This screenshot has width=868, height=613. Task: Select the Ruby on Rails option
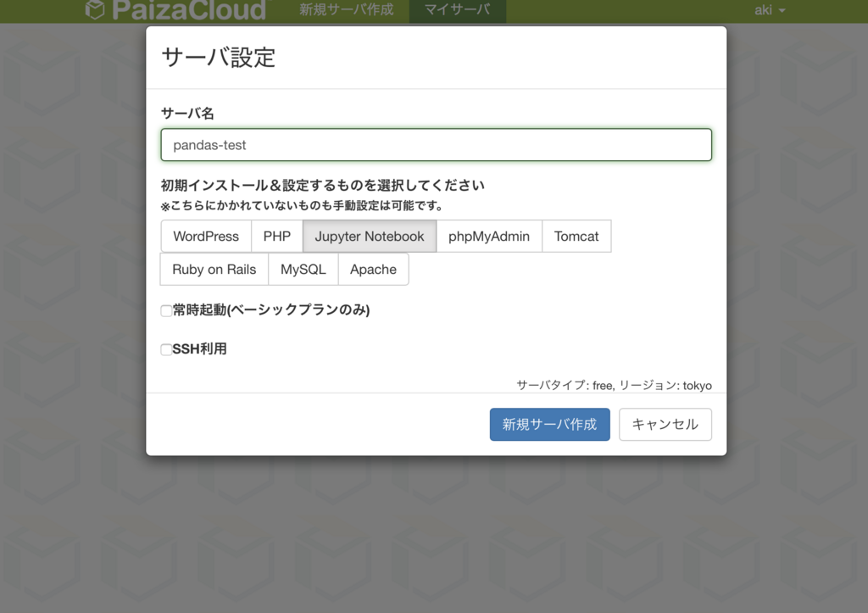tap(213, 269)
